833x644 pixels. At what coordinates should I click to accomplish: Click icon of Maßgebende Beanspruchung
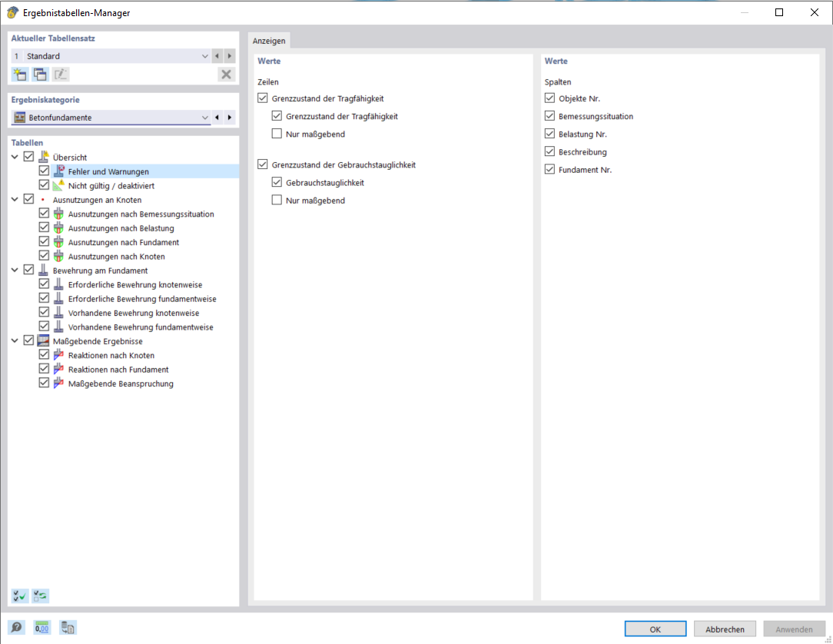coord(59,383)
